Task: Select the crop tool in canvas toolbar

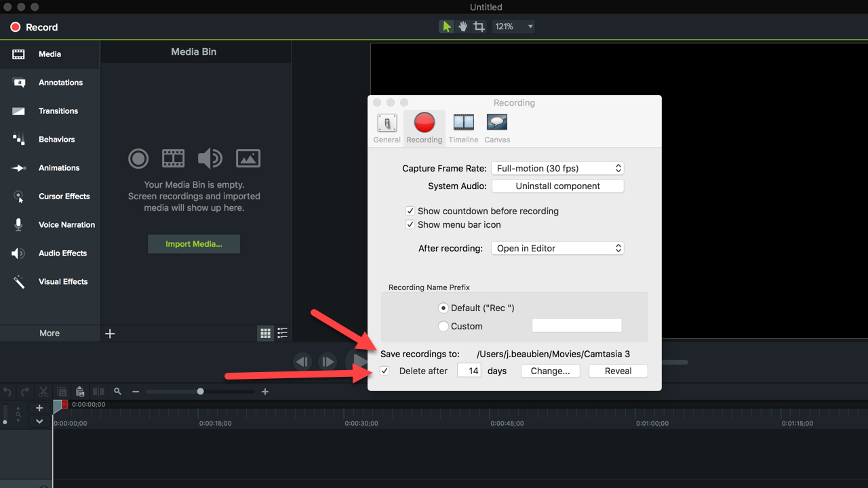Action: coord(479,26)
